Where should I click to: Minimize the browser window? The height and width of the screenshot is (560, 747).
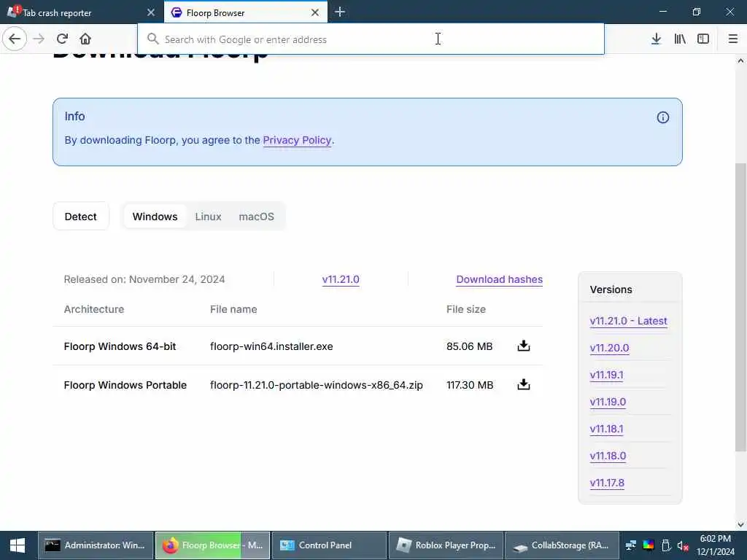click(663, 12)
